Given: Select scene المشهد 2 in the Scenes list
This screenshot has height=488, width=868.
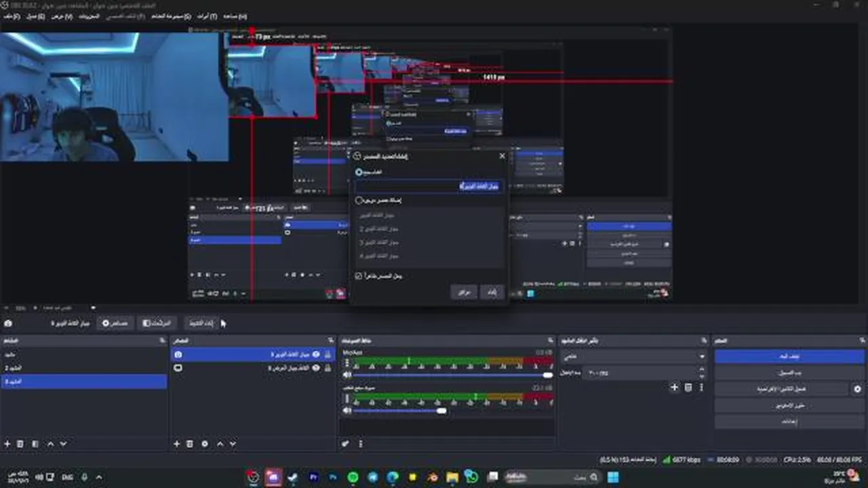Looking at the screenshot, I should point(83,368).
